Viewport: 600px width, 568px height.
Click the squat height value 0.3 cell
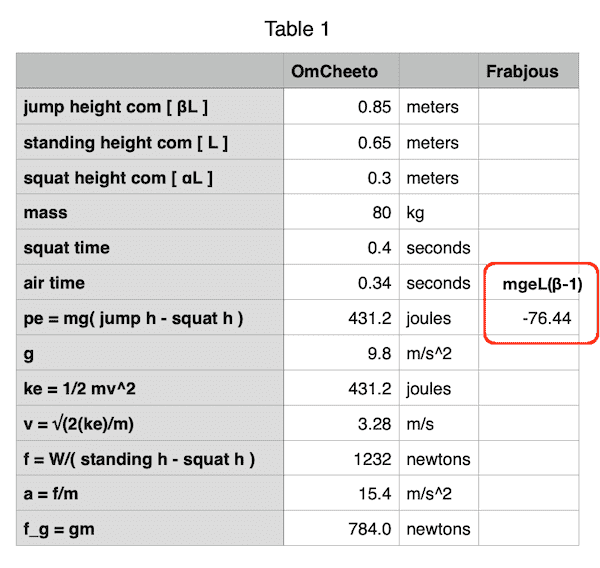click(341, 178)
